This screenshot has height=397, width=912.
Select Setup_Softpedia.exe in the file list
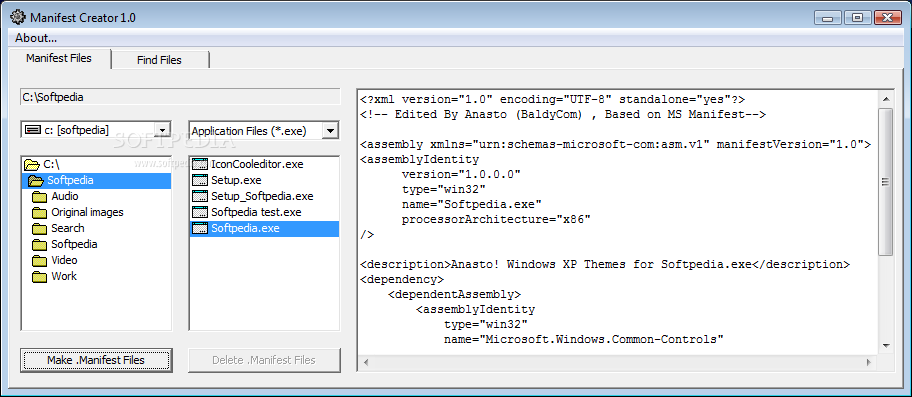(262, 196)
